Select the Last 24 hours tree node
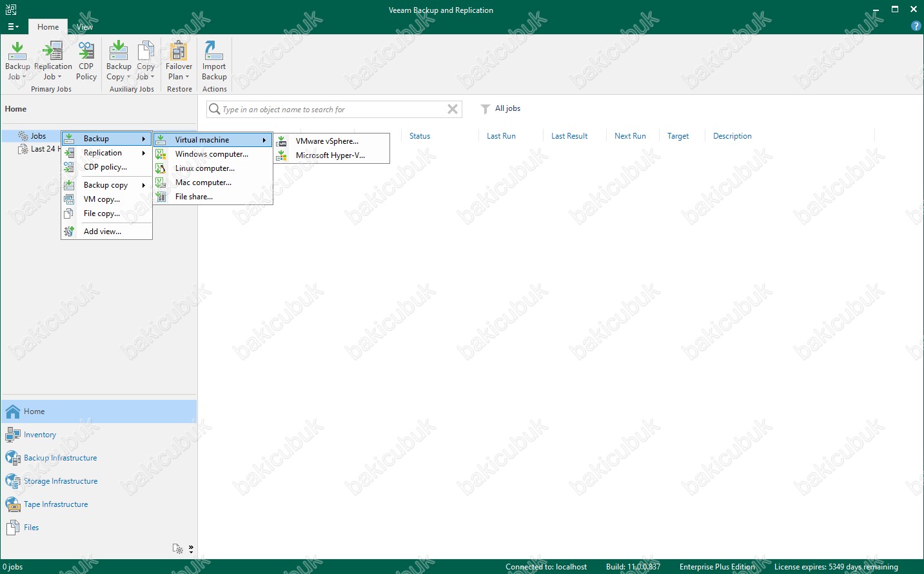 coord(40,148)
